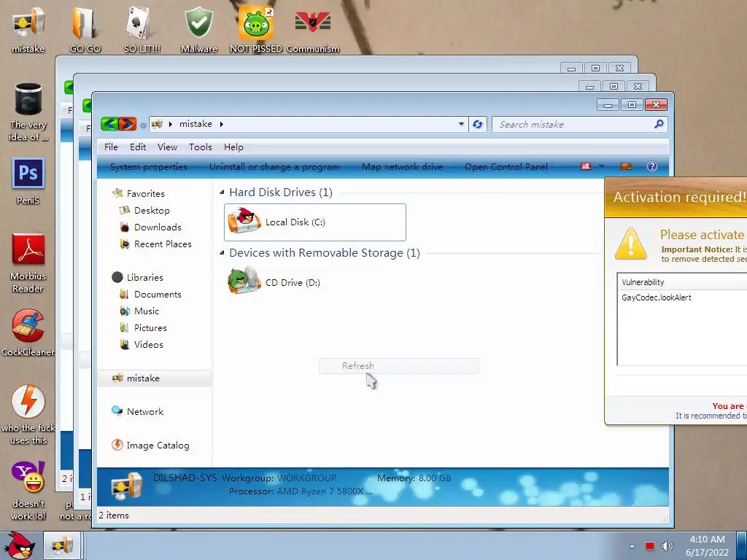Open the recycle bin 'The very idea of...'
The width and height of the screenshot is (747, 560).
click(x=28, y=112)
